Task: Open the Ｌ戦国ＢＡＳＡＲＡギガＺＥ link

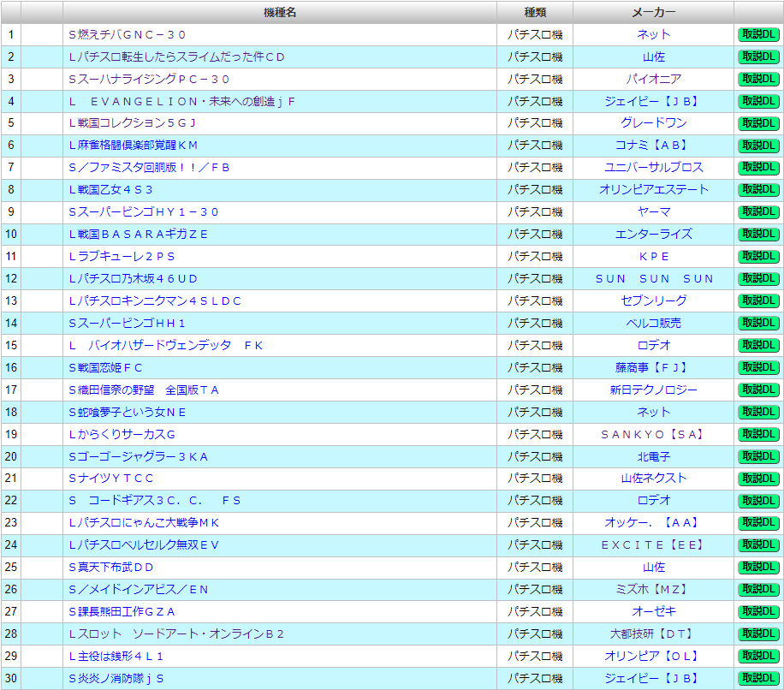Action: [138, 235]
